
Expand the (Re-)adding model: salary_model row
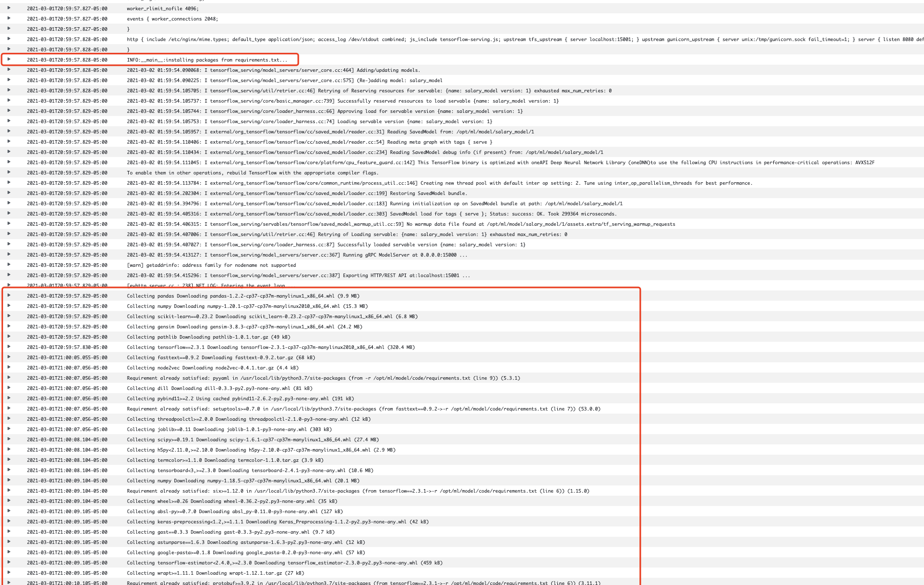(x=9, y=80)
